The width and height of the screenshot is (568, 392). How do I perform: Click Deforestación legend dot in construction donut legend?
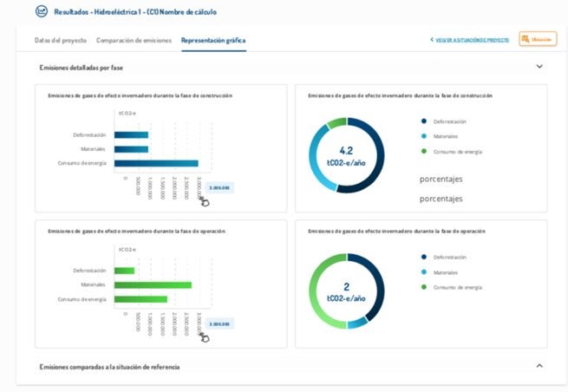click(424, 121)
